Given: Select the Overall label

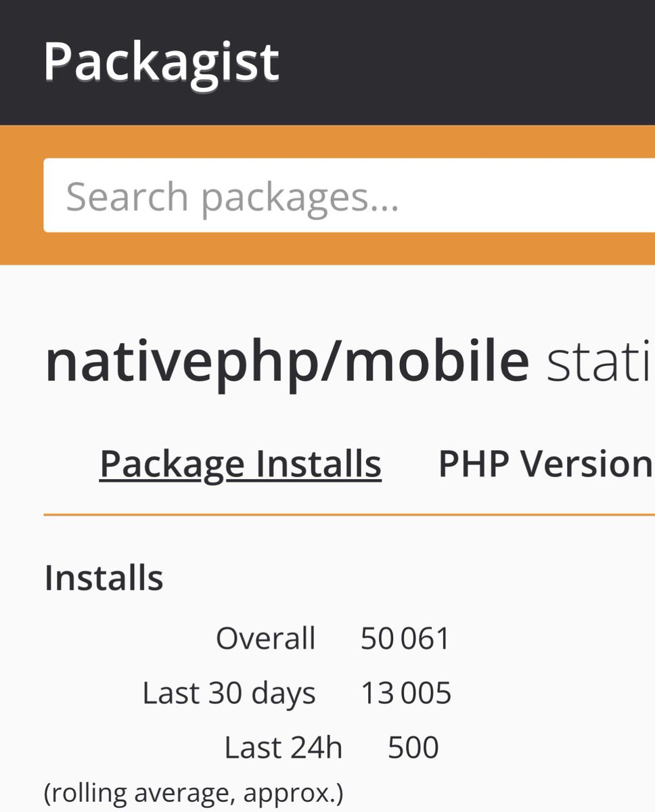Looking at the screenshot, I should pyautogui.click(x=266, y=638).
